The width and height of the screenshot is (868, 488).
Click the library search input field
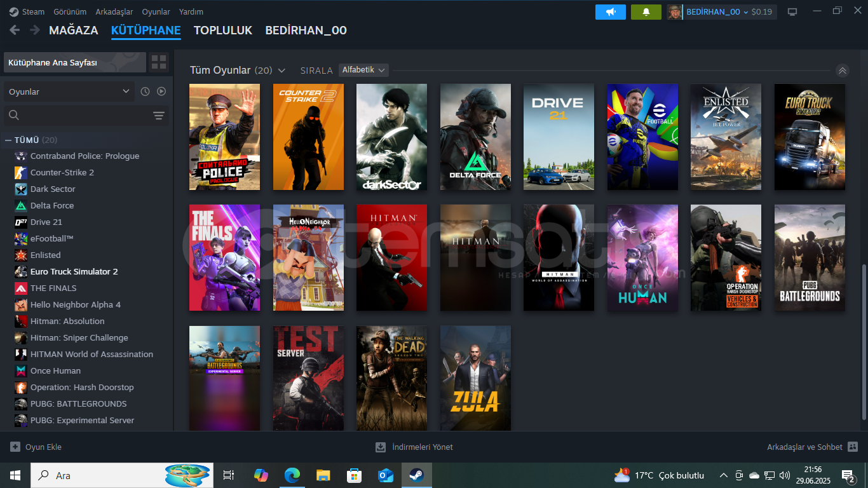(x=86, y=115)
